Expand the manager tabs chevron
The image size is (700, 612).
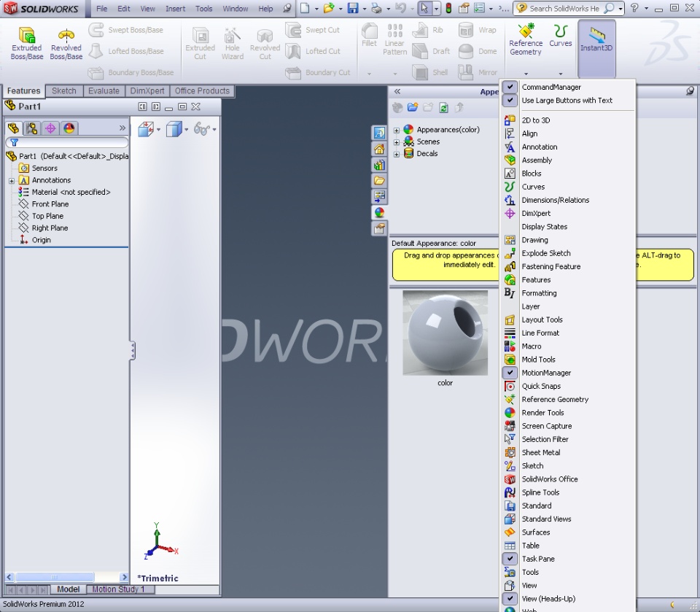point(122,128)
